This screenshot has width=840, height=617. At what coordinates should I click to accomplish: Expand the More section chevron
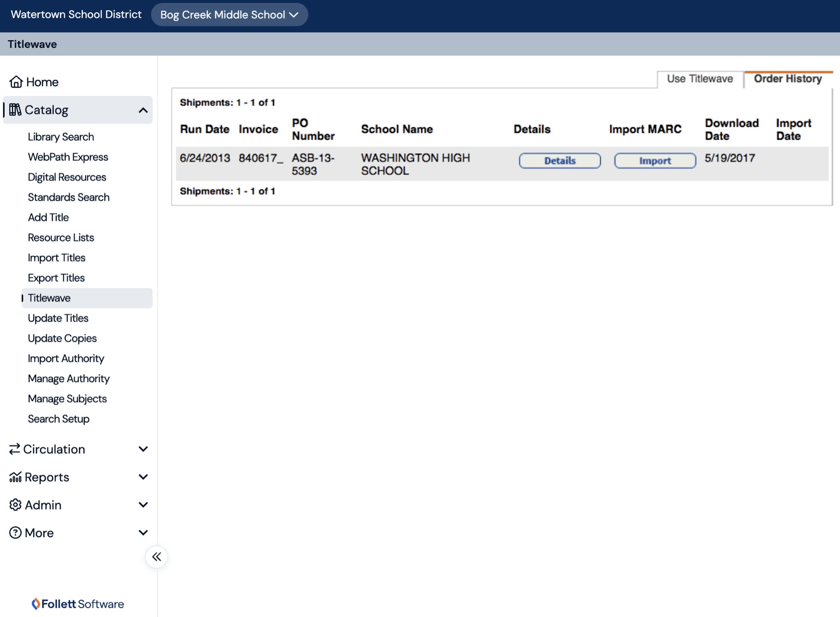coord(143,533)
